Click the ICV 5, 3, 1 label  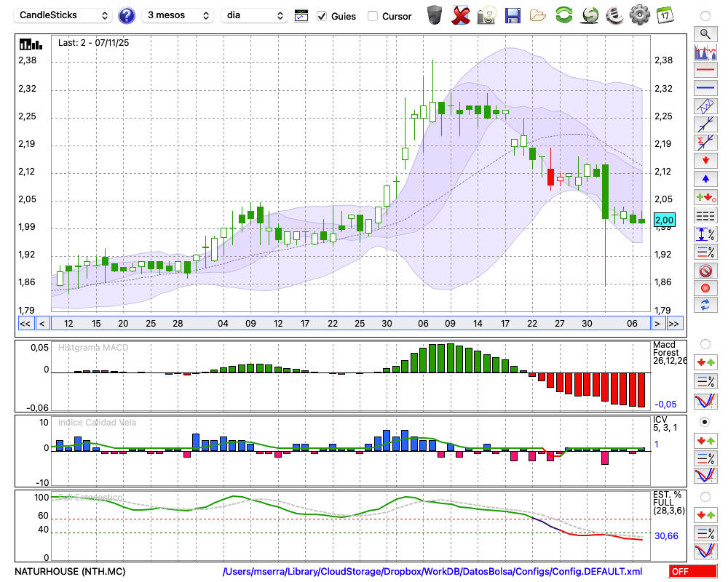pyautogui.click(x=665, y=423)
